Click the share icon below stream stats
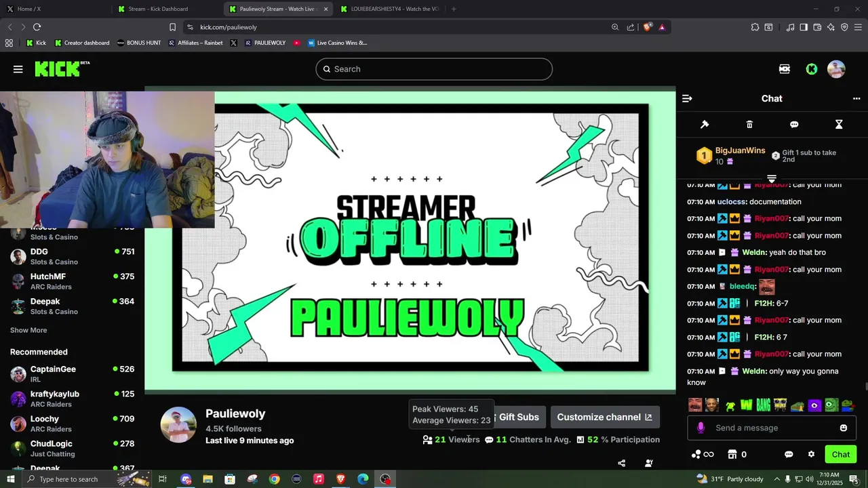Viewport: 868px width, 488px height. (x=622, y=464)
